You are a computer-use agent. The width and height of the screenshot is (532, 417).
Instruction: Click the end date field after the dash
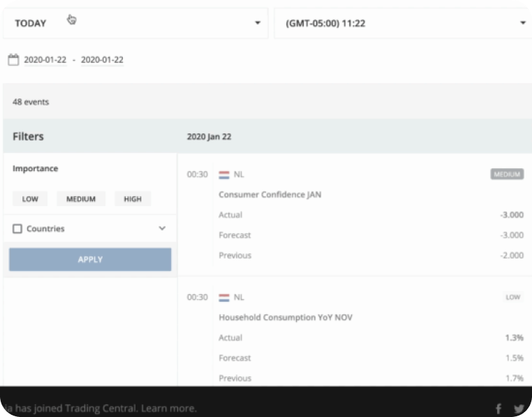click(x=102, y=60)
